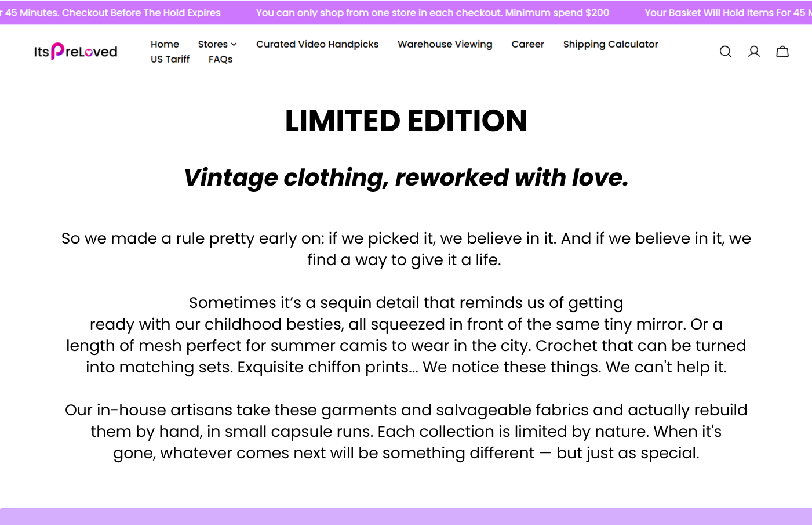Go to the Home menu item
The width and height of the screenshot is (812, 525).
pyautogui.click(x=165, y=44)
